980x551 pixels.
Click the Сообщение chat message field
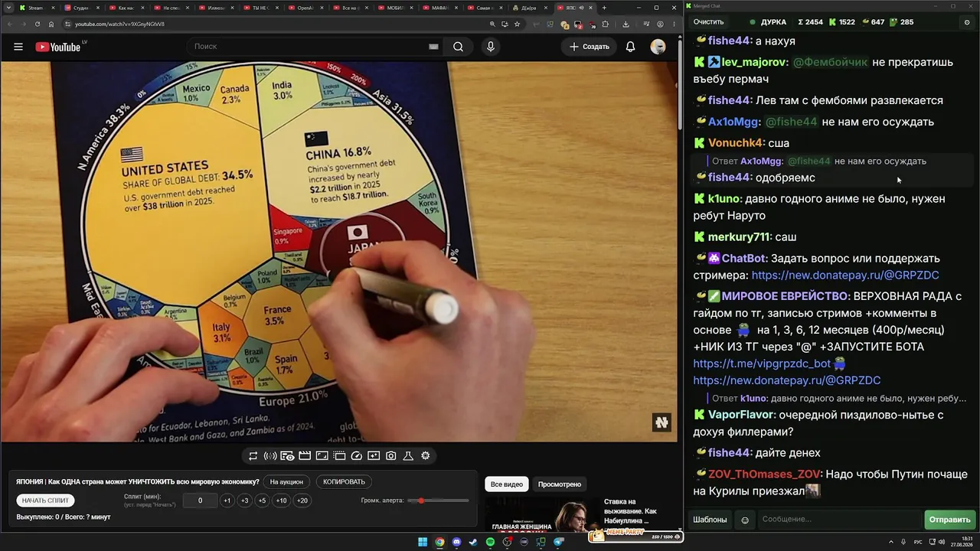(839, 520)
